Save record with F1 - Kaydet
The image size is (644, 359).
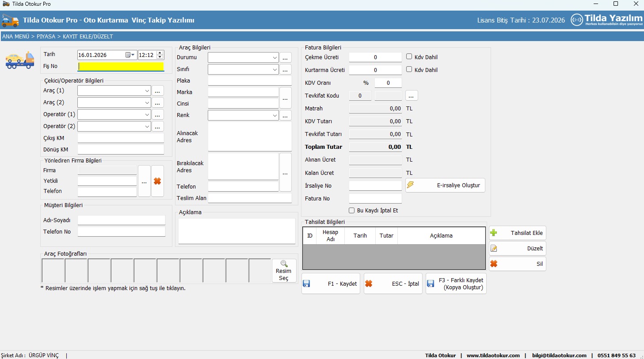tap(331, 284)
